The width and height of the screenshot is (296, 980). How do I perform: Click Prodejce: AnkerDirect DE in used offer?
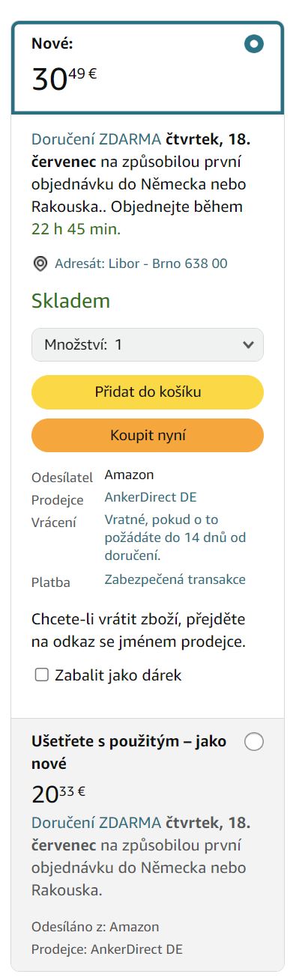click(x=107, y=949)
